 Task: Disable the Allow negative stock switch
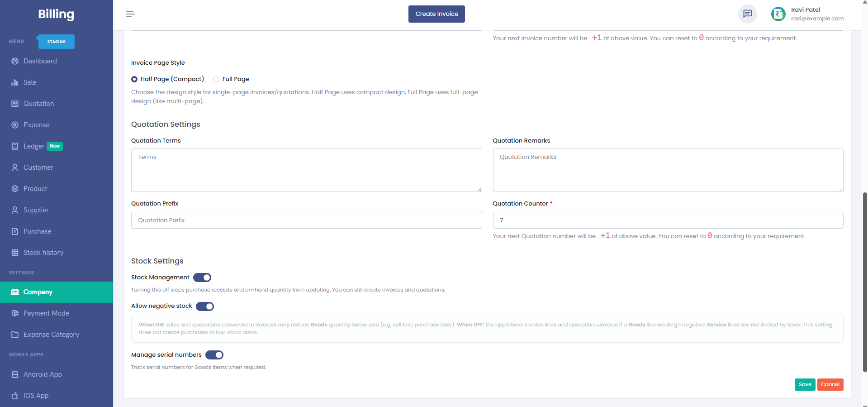[205, 306]
